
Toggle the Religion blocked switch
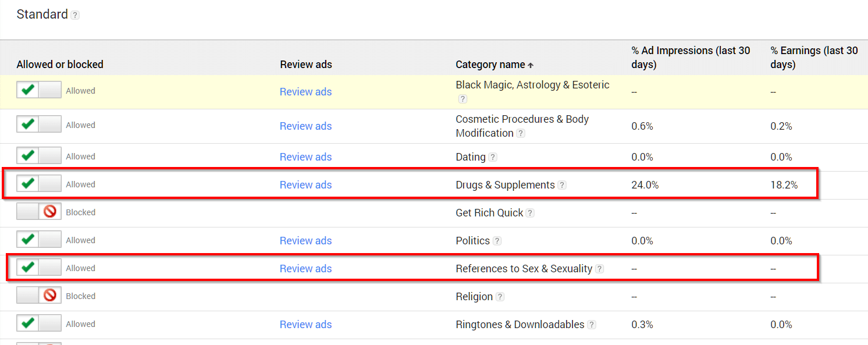pyautogui.click(x=39, y=296)
